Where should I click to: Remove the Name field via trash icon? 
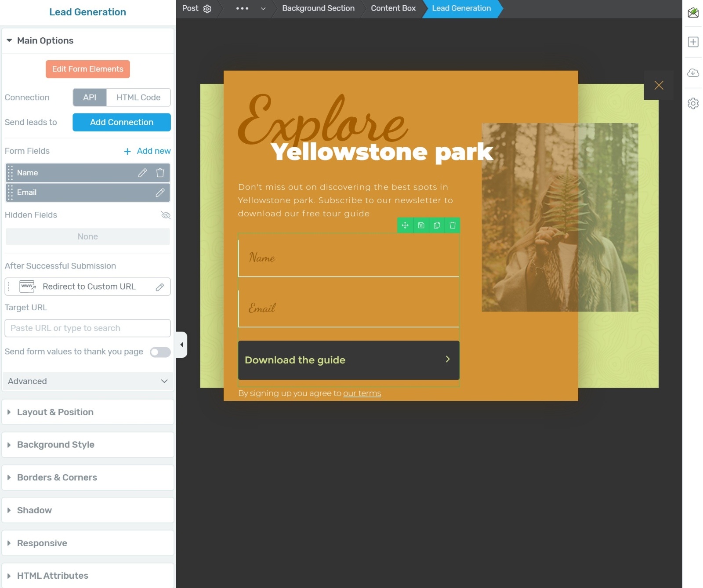coord(160,173)
